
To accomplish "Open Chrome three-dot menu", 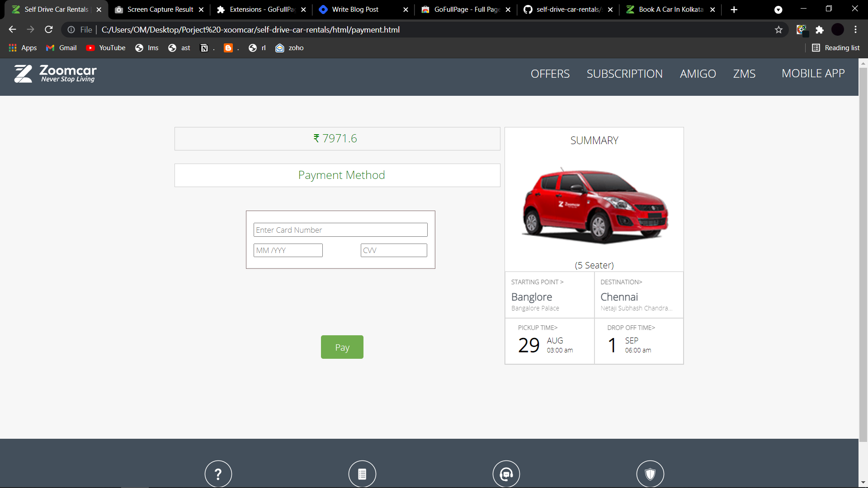I will (855, 30).
